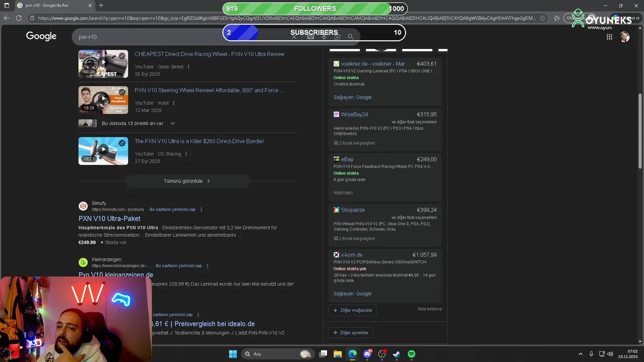Play the 'CHEAPEST Direct Drive Racing Wheel' thumbnail

[x=103, y=63]
